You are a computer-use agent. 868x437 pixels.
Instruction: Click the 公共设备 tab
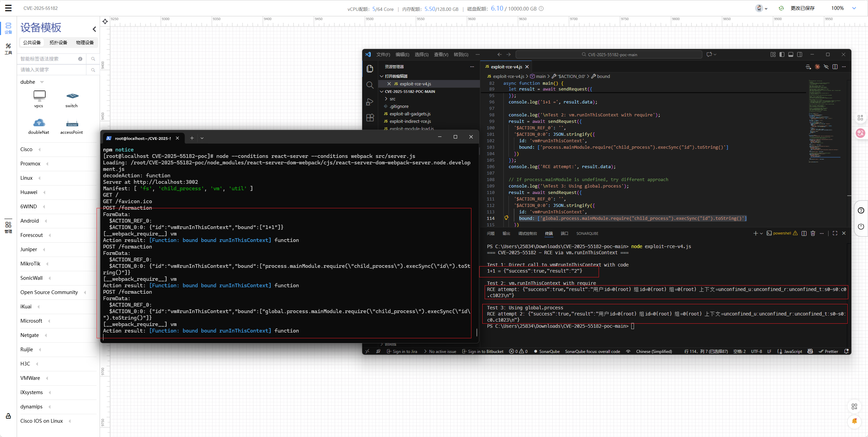point(32,43)
